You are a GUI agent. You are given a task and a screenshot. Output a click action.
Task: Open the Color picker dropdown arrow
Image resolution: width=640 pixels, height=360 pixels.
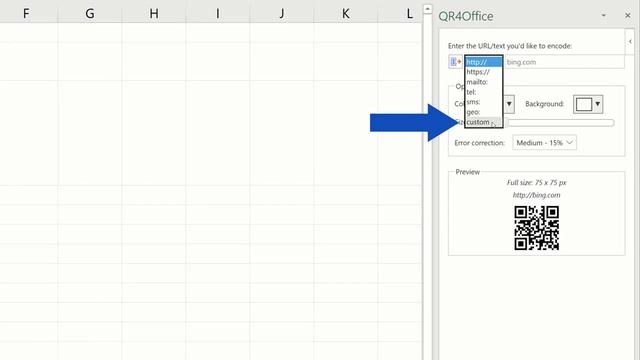509,104
